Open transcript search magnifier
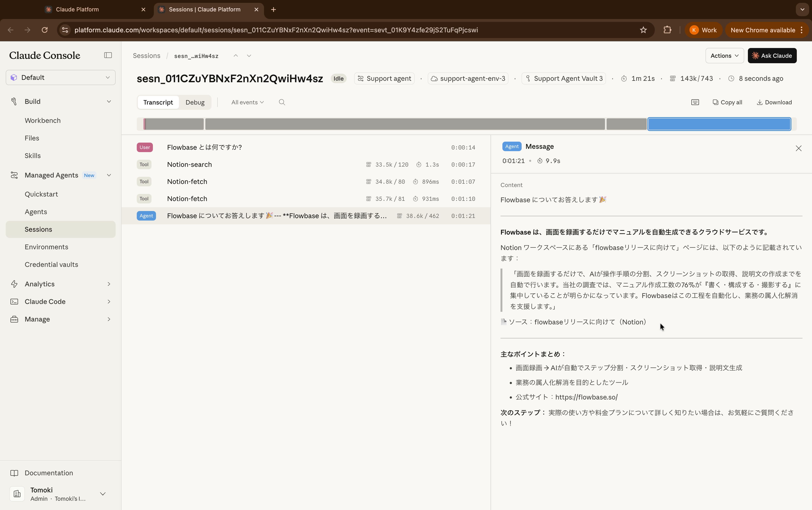The width and height of the screenshot is (812, 510). (282, 102)
